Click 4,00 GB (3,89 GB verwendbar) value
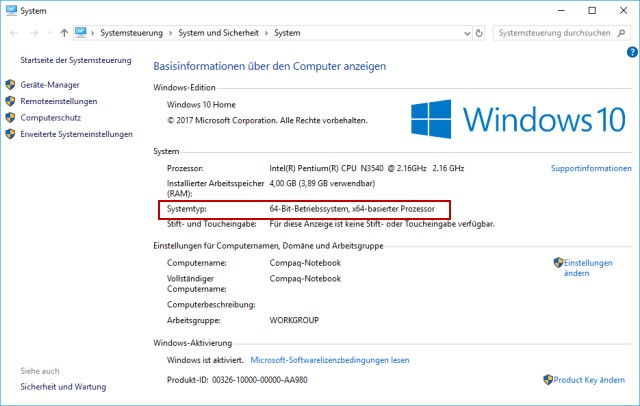 322,184
